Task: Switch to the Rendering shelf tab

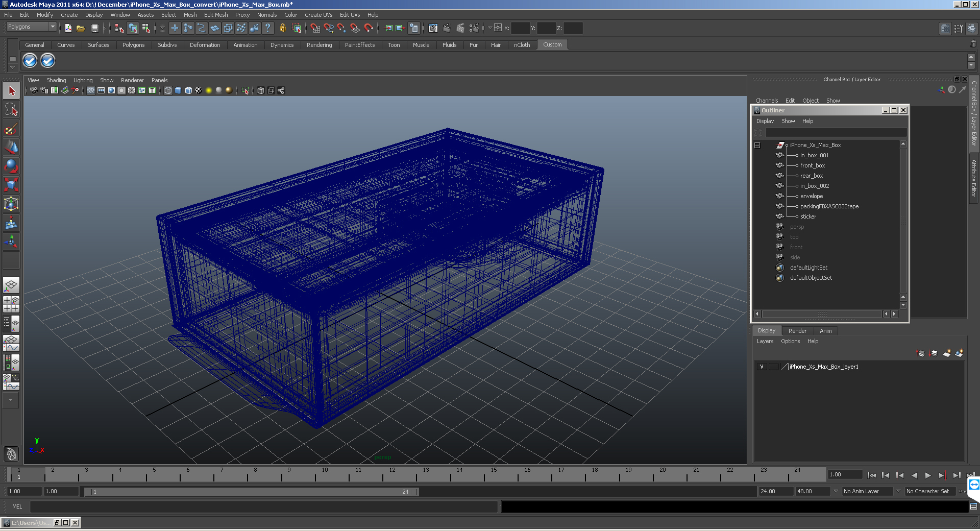Action: (x=319, y=45)
